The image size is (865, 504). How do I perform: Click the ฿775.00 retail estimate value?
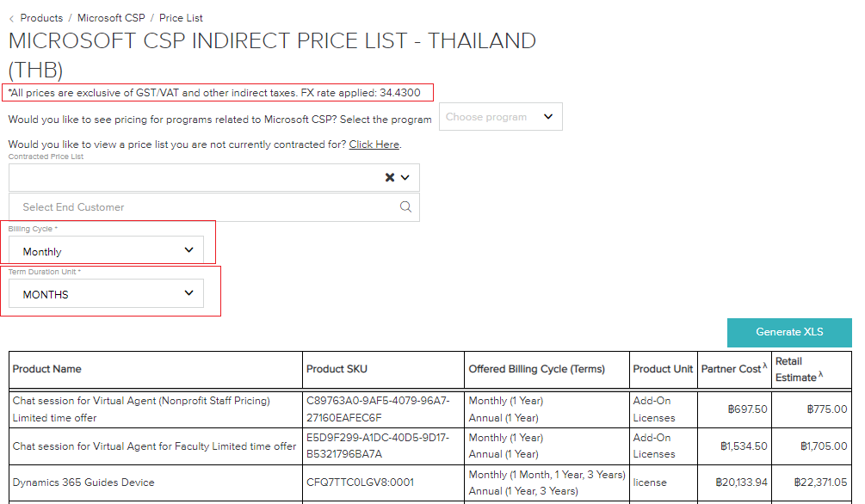point(827,409)
